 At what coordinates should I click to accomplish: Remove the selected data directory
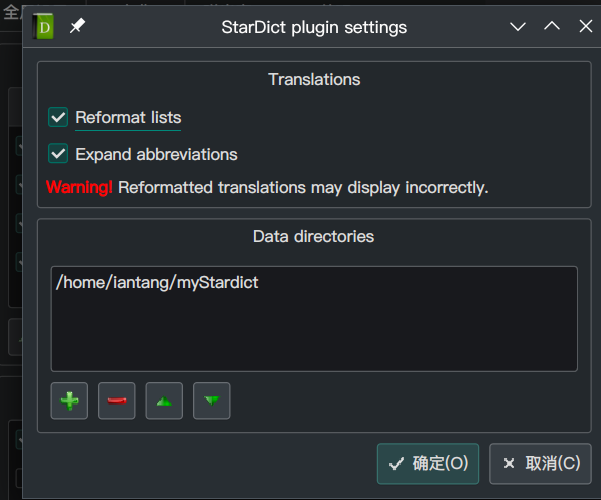pyautogui.click(x=117, y=401)
